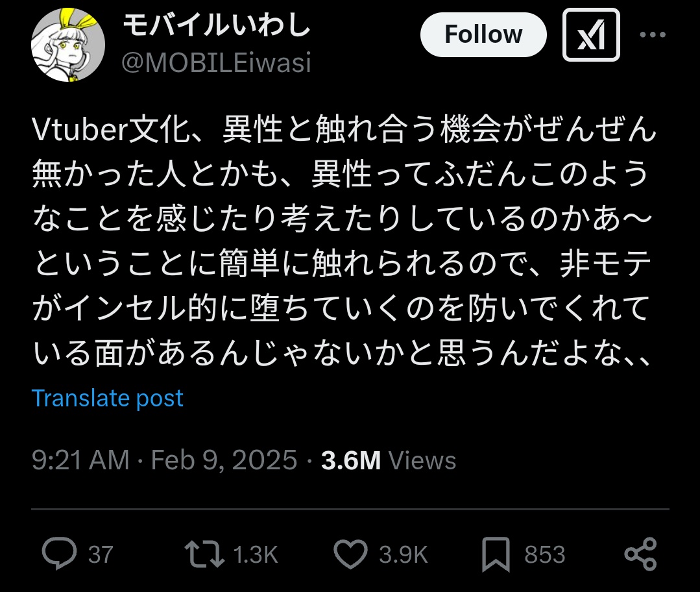The width and height of the screenshot is (700, 592).
Task: Open the モバイルいわし profile avatar
Action: click(67, 46)
